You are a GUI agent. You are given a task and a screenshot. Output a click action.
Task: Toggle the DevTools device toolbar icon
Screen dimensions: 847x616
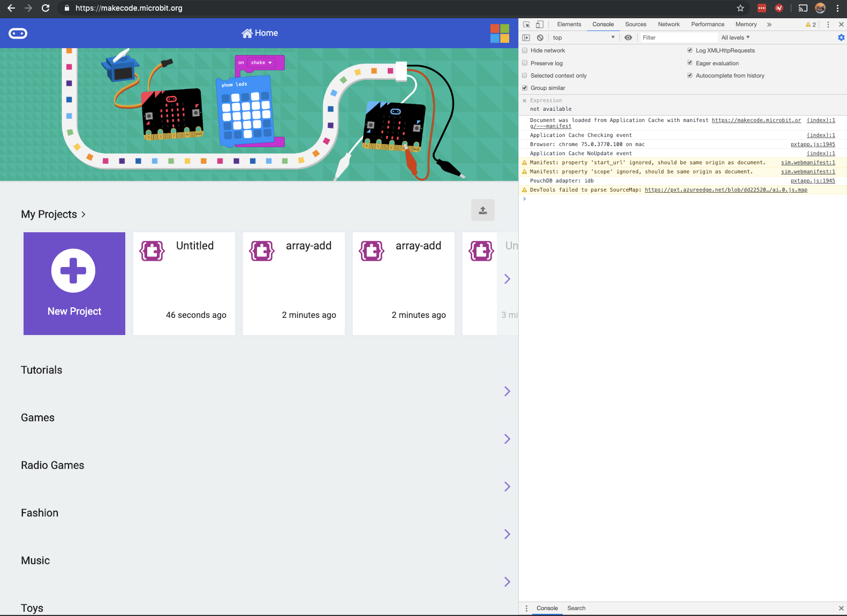coord(540,25)
